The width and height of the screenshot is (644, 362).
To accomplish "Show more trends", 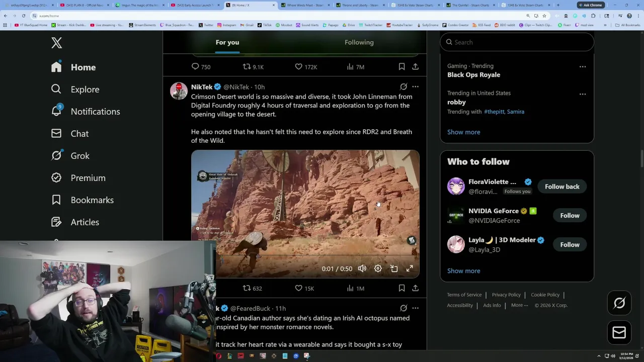I will point(463,132).
